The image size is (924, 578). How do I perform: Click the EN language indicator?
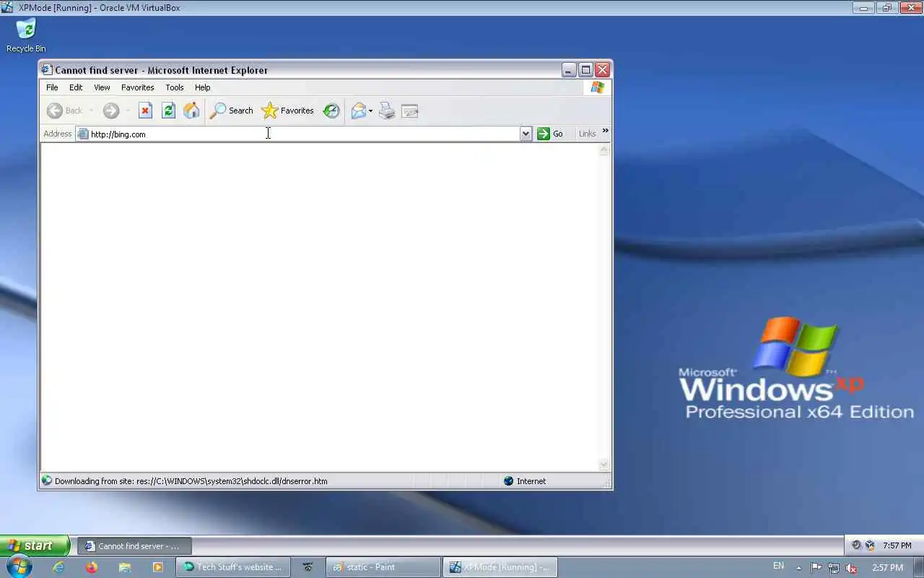coord(778,566)
